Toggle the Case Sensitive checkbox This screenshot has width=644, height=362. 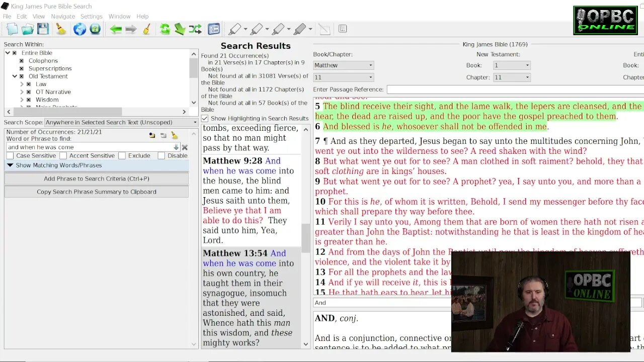click(x=10, y=156)
